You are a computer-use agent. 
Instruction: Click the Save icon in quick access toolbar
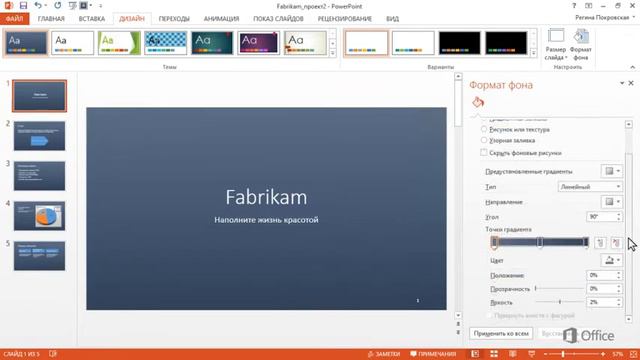23,6
